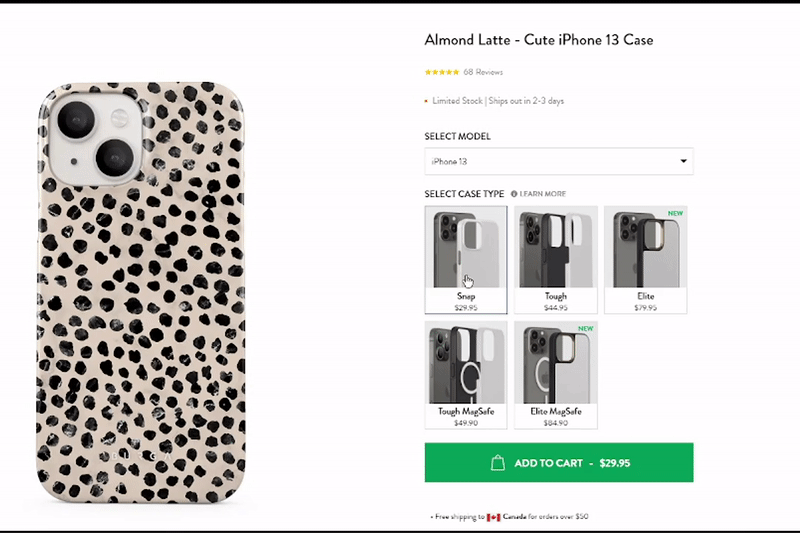Select the Tough MagSafe case
800x533 pixels.
(466, 374)
